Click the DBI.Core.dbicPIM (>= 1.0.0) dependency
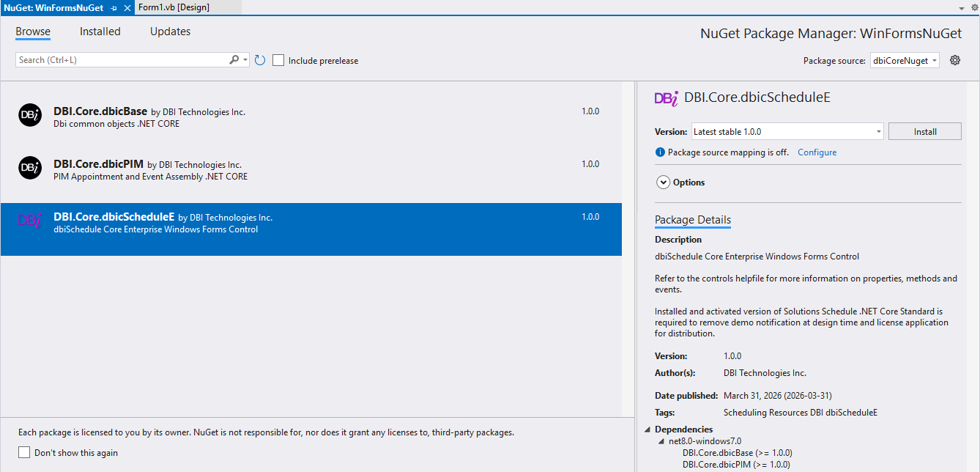Viewport: 980px width, 472px height. [x=736, y=465]
